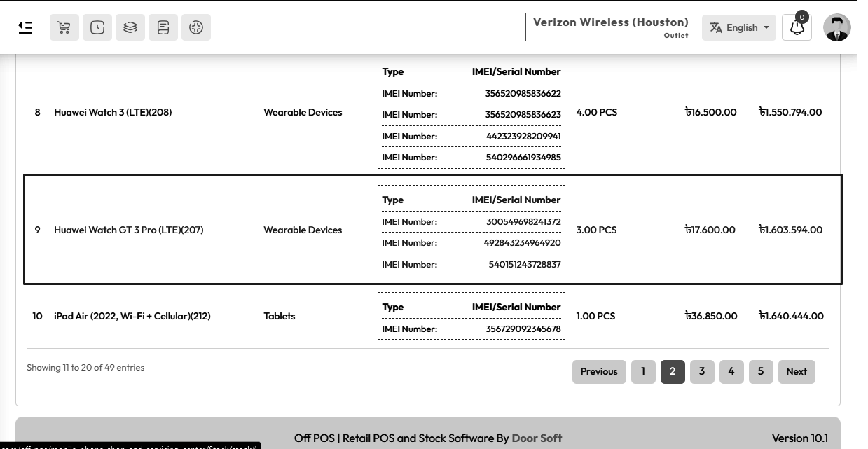
Task: Click the price ৳36,850.00
Action: tap(711, 316)
